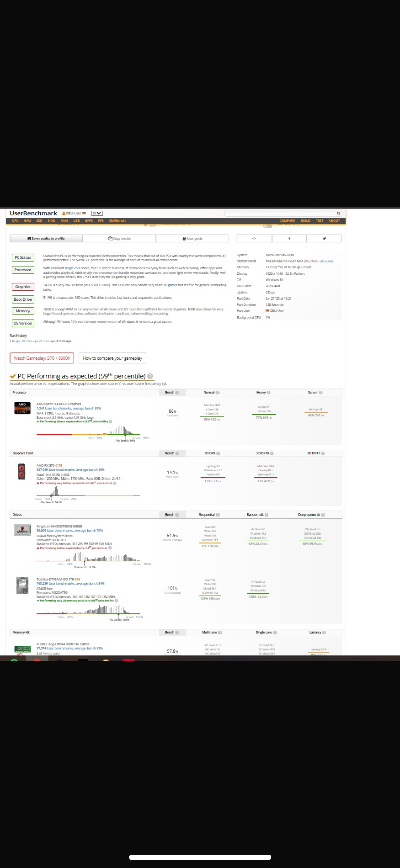This screenshot has height=868, width=400.
Task: Open the language dropdown selector
Action: pyautogui.click(x=97, y=213)
